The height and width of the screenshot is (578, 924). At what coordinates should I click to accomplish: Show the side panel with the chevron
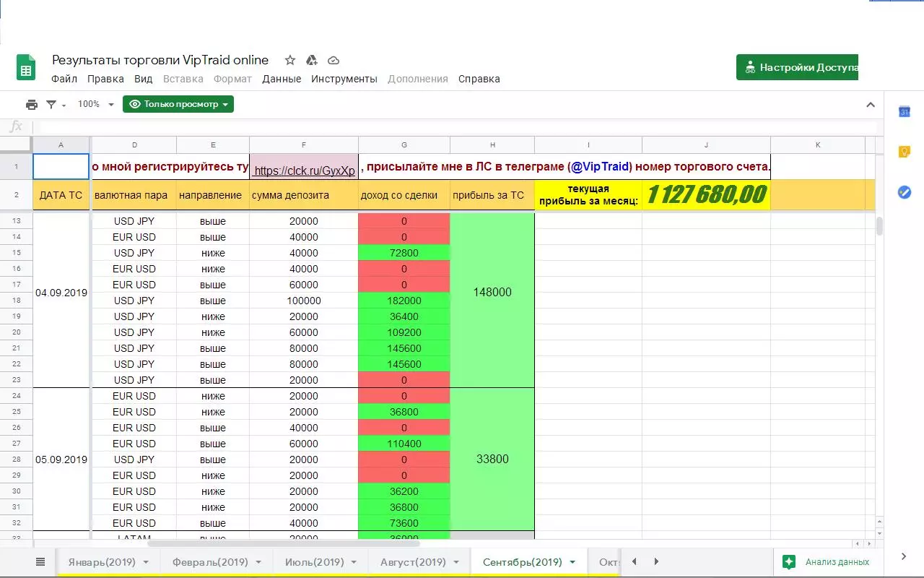(904, 556)
